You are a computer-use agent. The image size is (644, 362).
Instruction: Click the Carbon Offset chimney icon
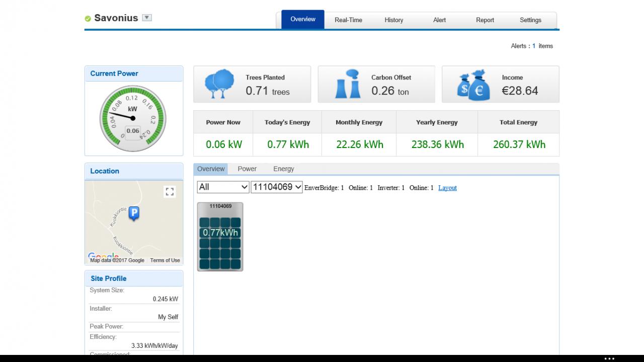[349, 84]
